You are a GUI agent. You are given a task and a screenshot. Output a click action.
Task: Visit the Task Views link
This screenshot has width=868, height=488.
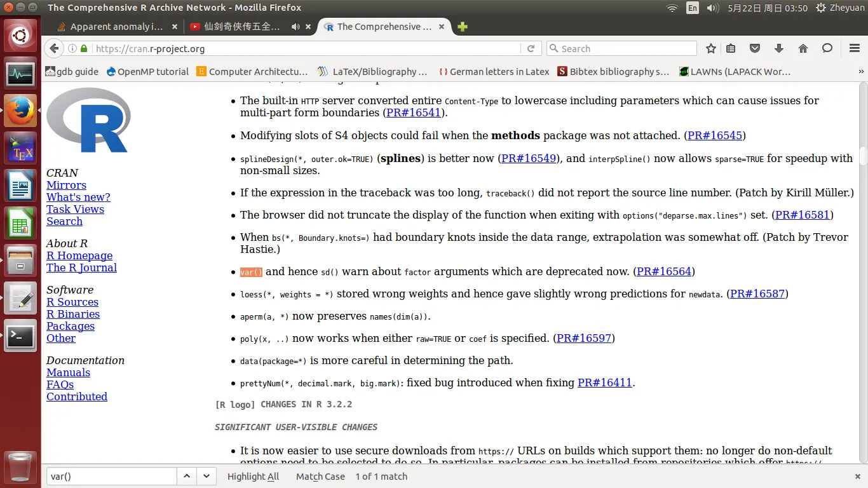[x=75, y=209]
